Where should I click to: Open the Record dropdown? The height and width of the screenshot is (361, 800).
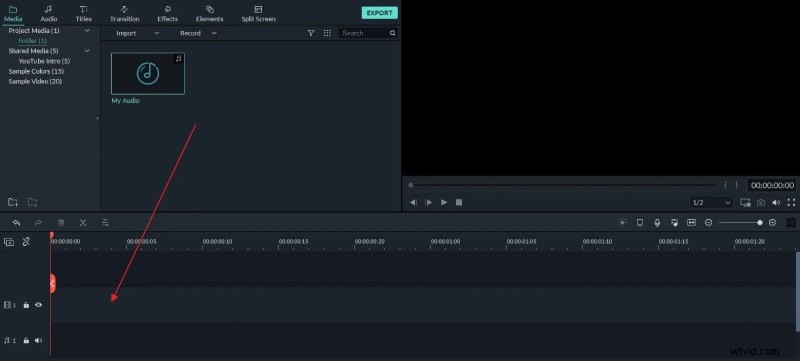click(x=198, y=33)
